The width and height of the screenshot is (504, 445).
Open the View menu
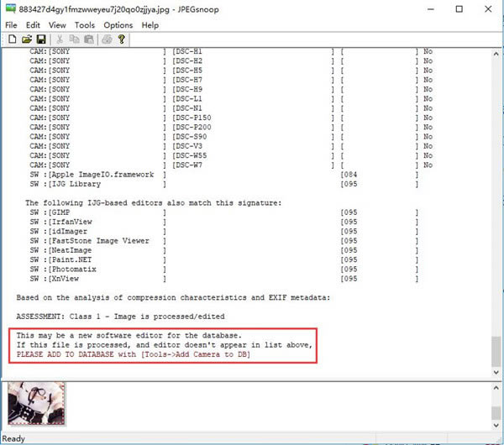click(57, 25)
